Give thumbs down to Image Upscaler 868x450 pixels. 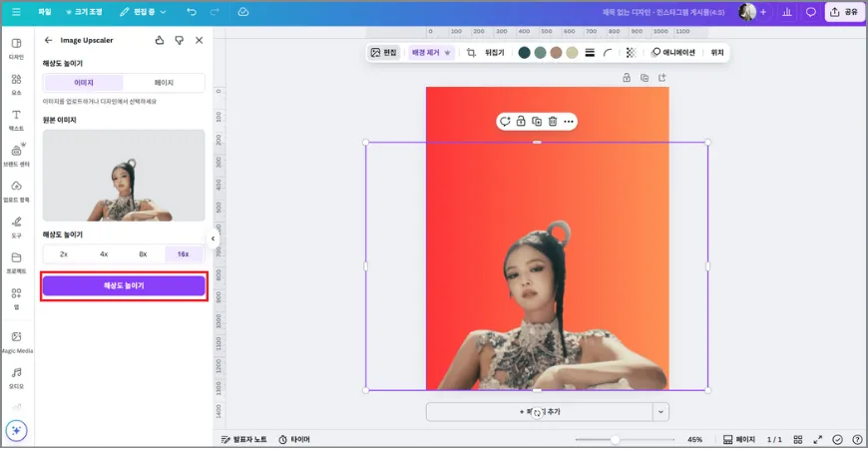[179, 40]
